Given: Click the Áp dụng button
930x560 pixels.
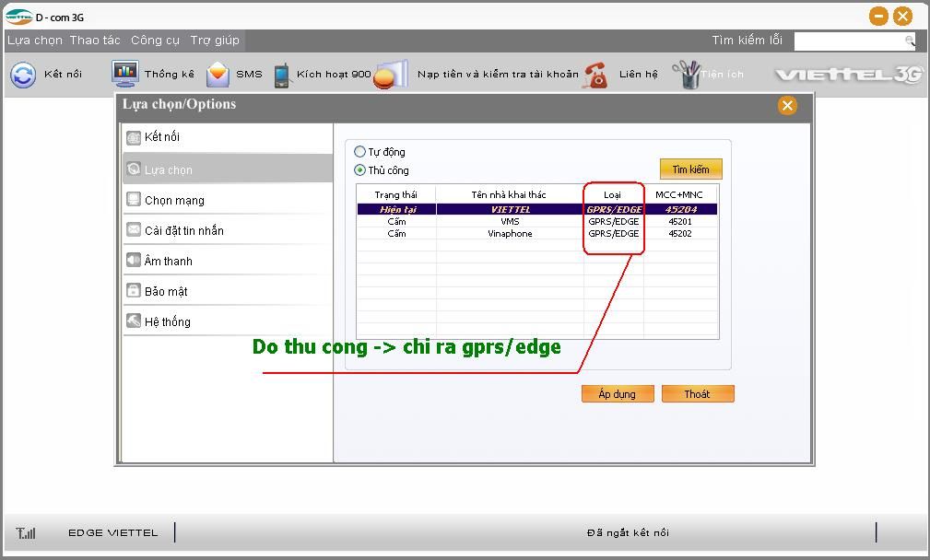Looking at the screenshot, I should coord(617,394).
